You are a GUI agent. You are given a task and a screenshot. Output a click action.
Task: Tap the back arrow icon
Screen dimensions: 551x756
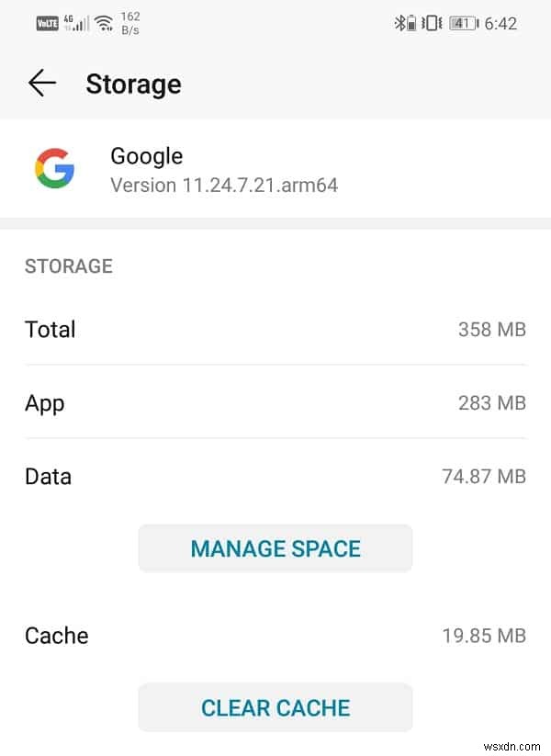41,83
